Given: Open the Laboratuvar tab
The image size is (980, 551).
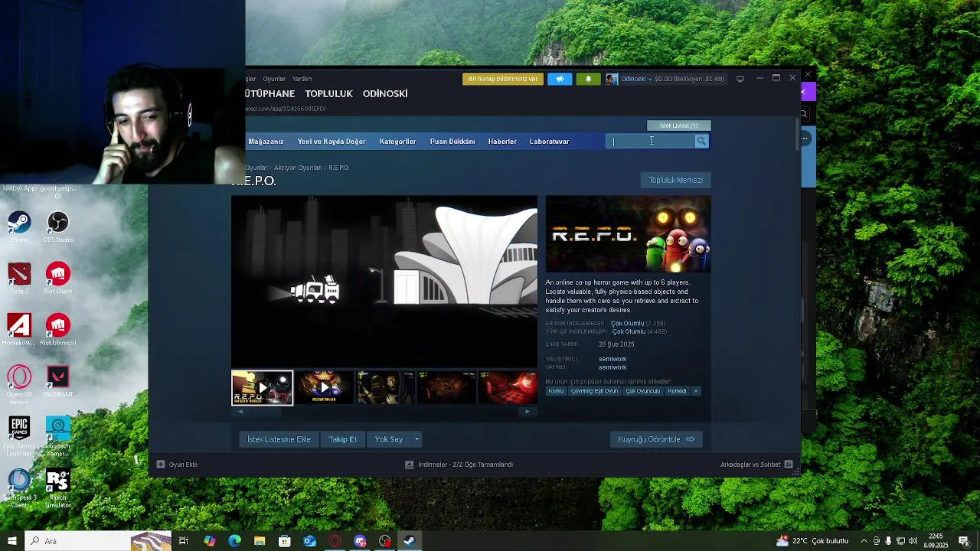Looking at the screenshot, I should [549, 142].
